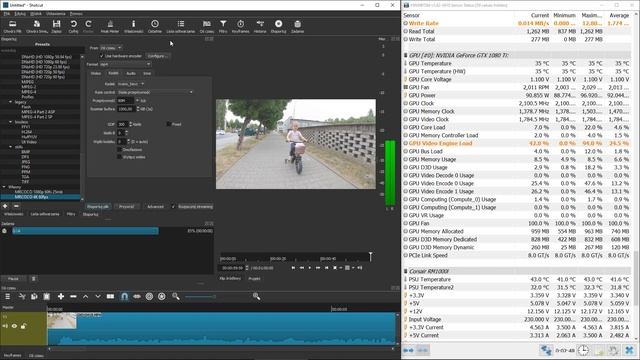The image size is (640, 360).
Task: Toggle the timeline Ripple target icon
Action: coord(149,296)
